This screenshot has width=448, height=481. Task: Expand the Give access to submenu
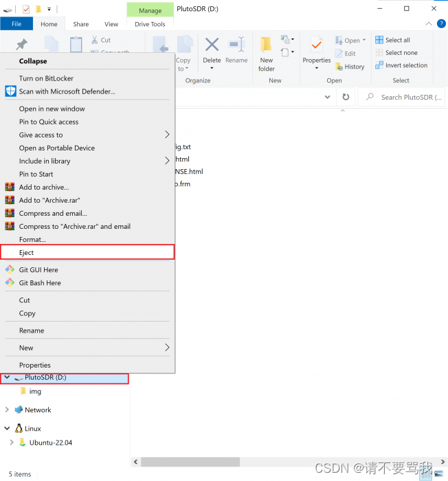point(167,135)
